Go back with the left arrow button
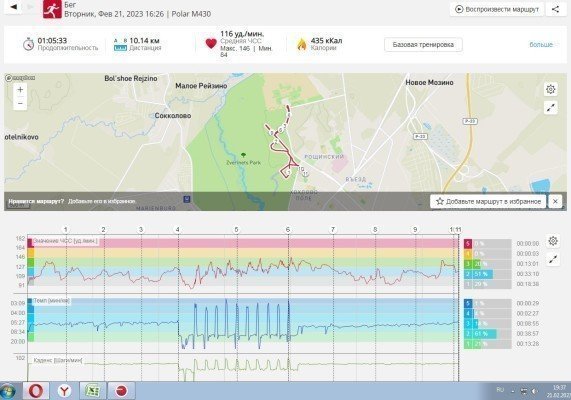This screenshot has width=571, height=400. 13,7
